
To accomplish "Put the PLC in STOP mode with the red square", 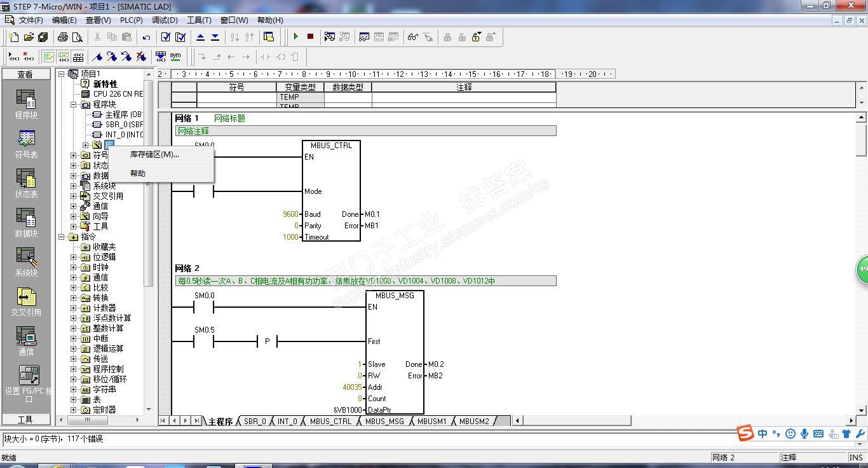I will 310,37.
